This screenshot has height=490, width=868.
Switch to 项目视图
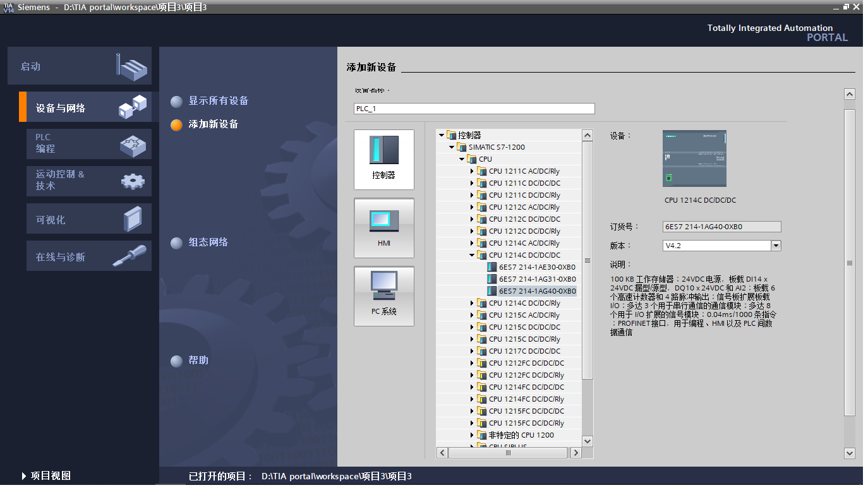[x=51, y=476]
